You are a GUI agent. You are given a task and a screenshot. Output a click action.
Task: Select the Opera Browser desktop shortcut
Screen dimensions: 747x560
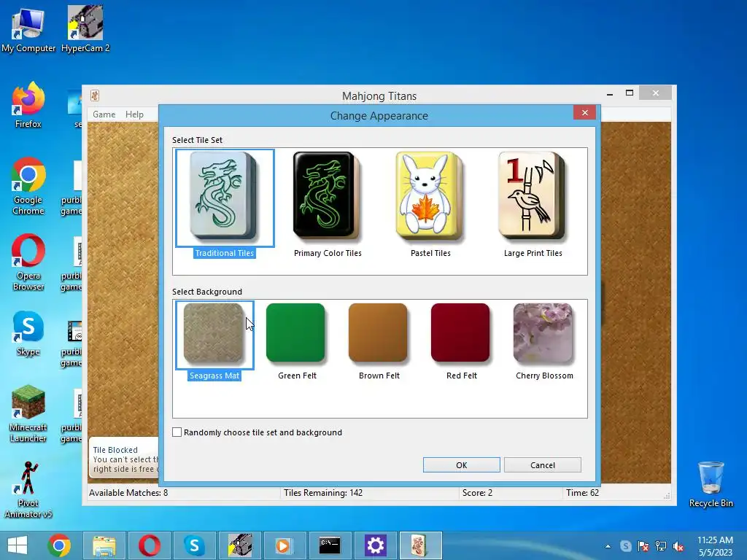[28, 262]
